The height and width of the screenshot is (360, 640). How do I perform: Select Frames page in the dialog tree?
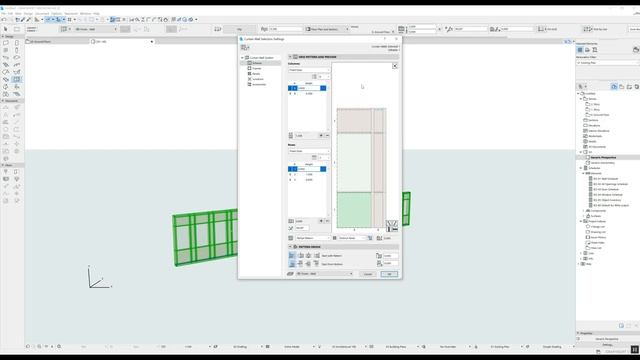pyautogui.click(x=256, y=69)
